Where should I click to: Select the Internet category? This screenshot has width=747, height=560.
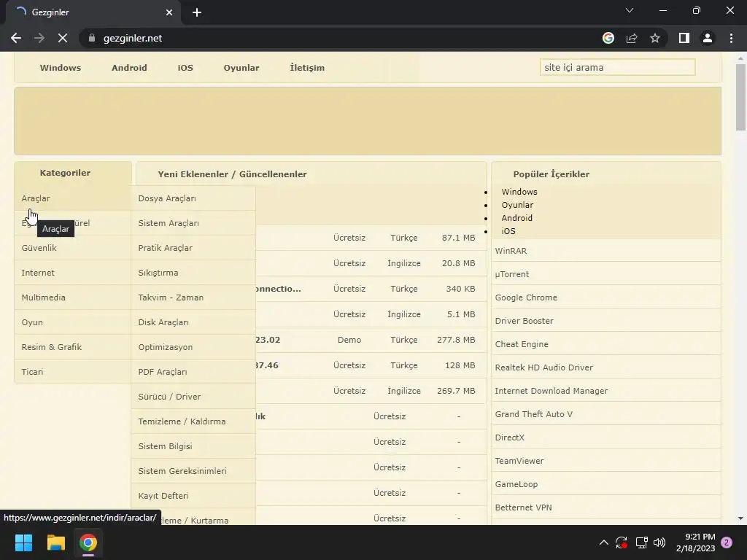(73, 273)
